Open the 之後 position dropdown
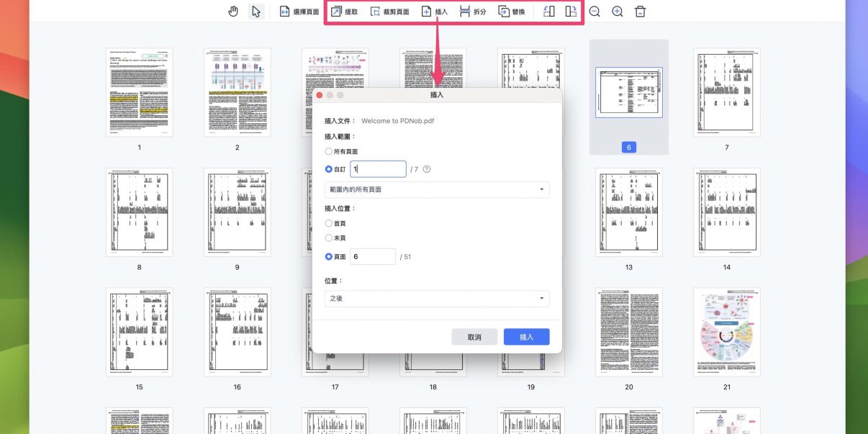Screen dimensions: 868x434 [437, 299]
